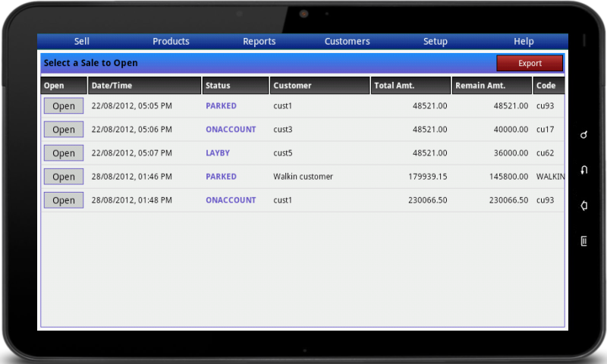Select PARKED status for Walkin customer
The width and height of the screenshot is (607, 364).
[x=221, y=177]
